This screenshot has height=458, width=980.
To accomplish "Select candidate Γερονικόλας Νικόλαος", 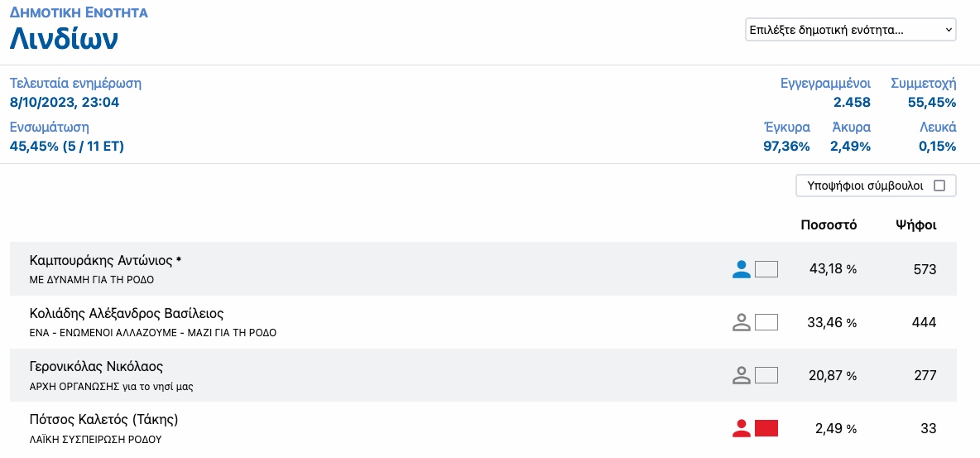I will click(96, 367).
